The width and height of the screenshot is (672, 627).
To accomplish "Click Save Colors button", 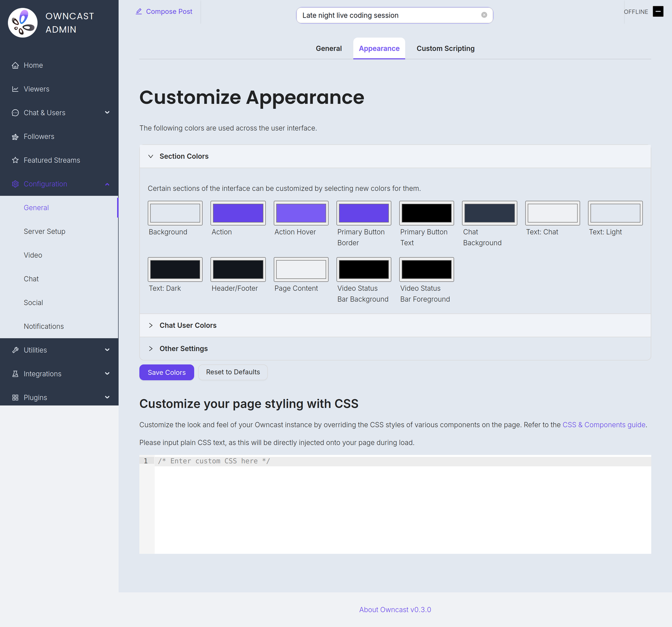I will (167, 372).
